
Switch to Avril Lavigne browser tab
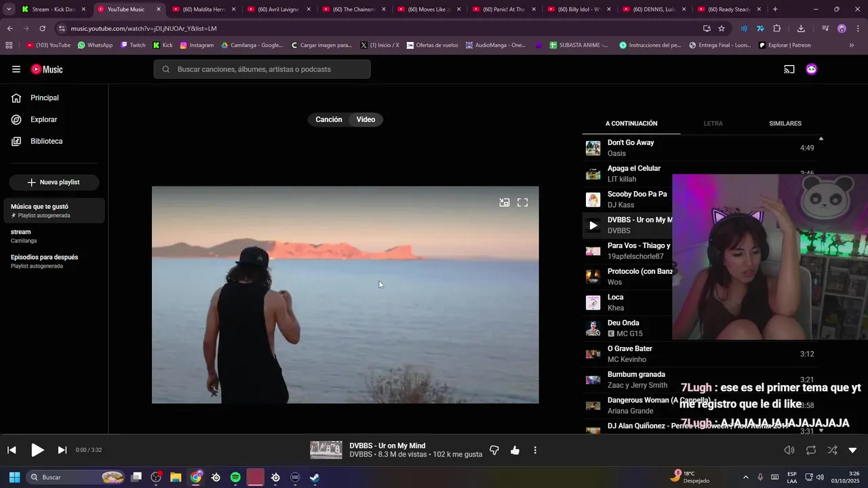(278, 9)
